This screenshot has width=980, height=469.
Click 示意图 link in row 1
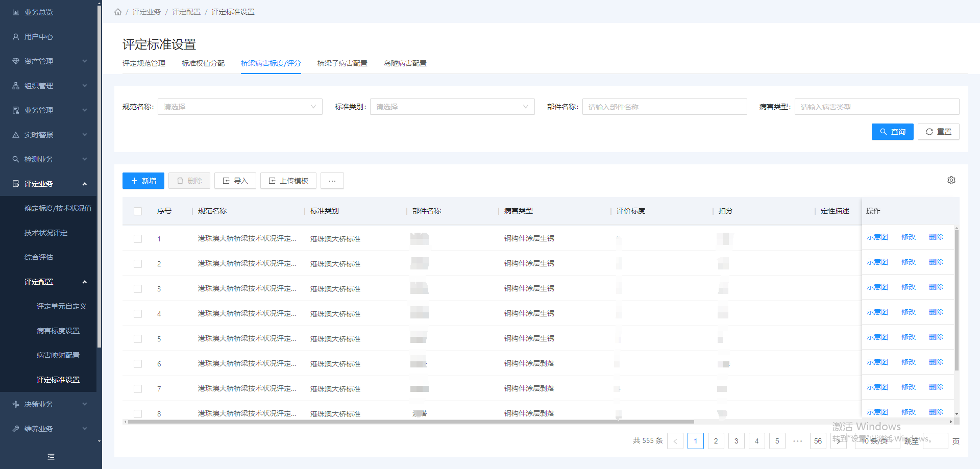tap(877, 237)
